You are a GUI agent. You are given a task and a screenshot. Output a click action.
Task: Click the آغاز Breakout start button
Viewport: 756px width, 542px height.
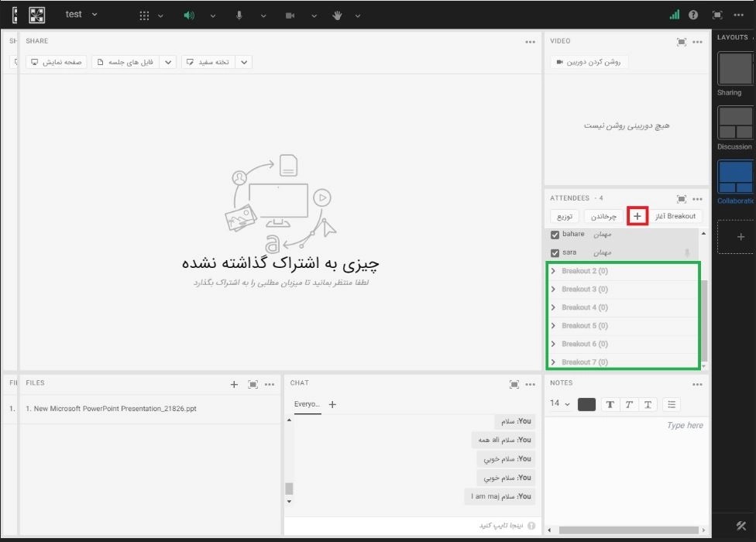675,216
